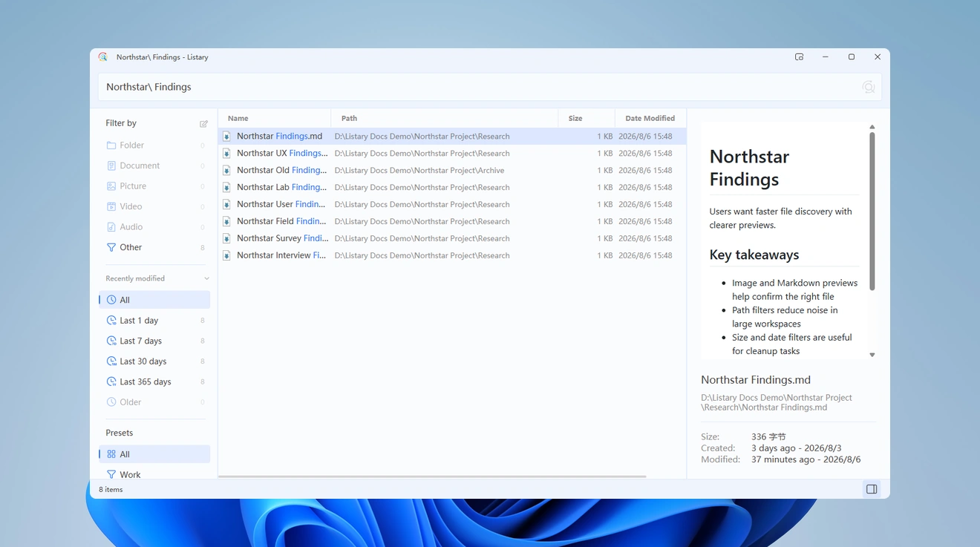Select the Northstar Interview Findings file
This screenshot has width=980, height=547.
tap(452, 255)
